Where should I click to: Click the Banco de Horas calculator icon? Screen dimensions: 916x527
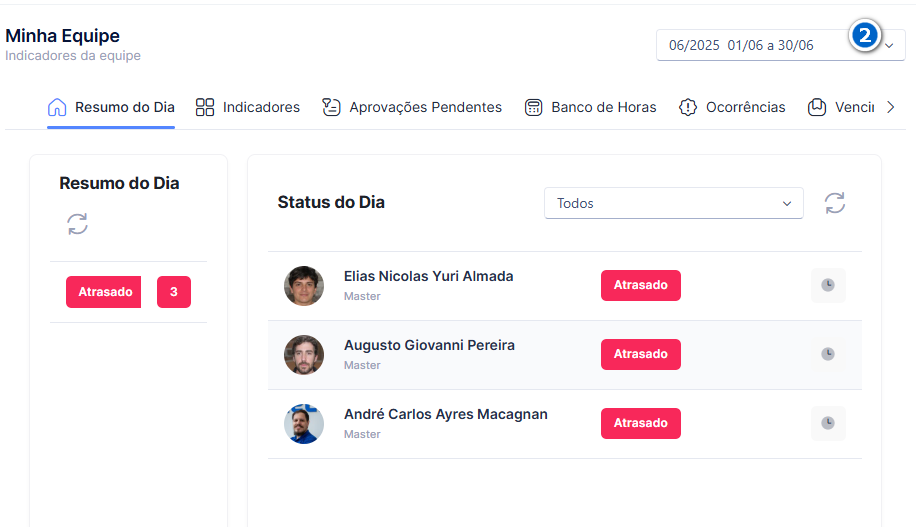pyautogui.click(x=533, y=108)
